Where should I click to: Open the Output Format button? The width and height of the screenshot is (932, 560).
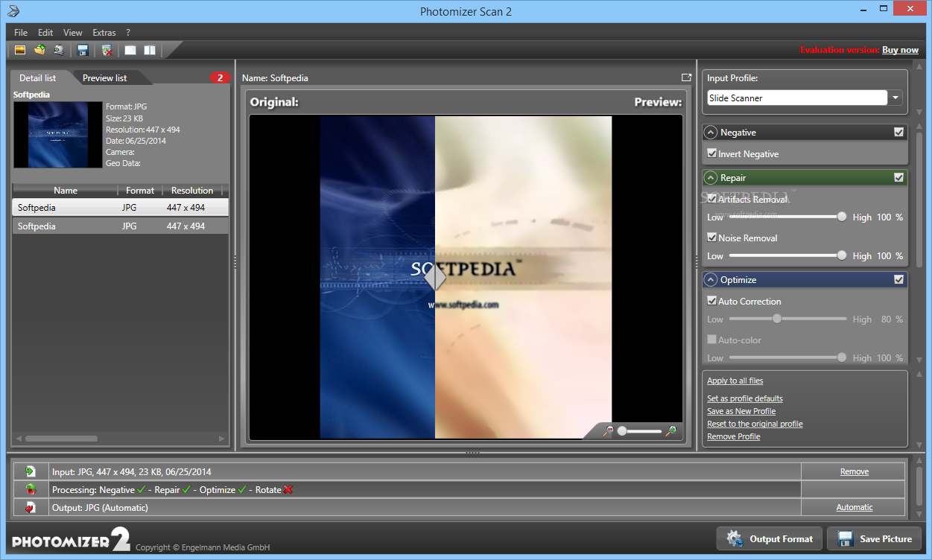coord(770,538)
